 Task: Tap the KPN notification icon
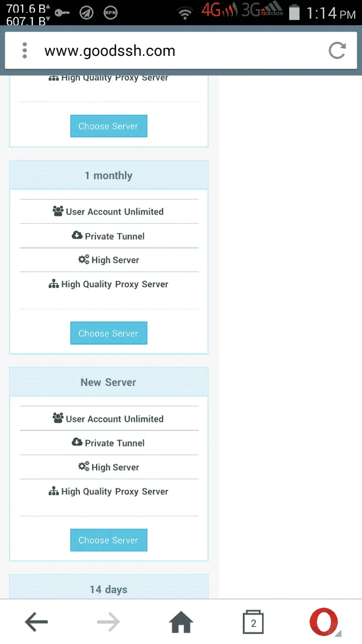pos(110,12)
